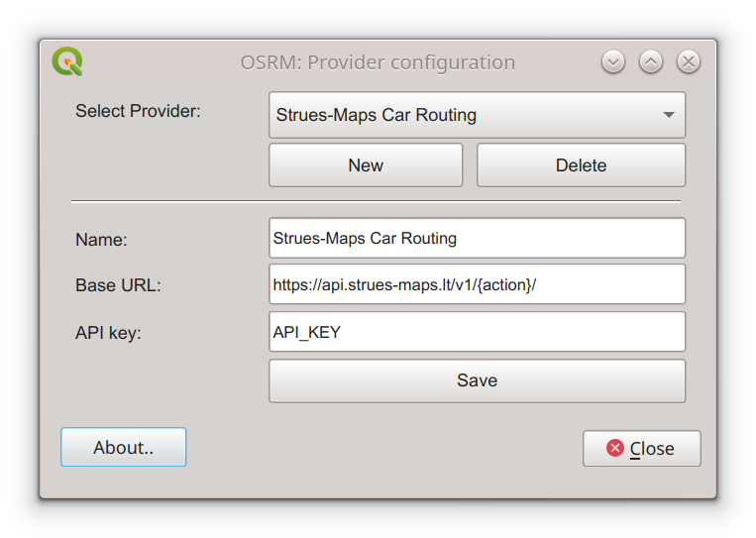Save the provider configuration
Screen dimensions: 756x538
[477, 380]
